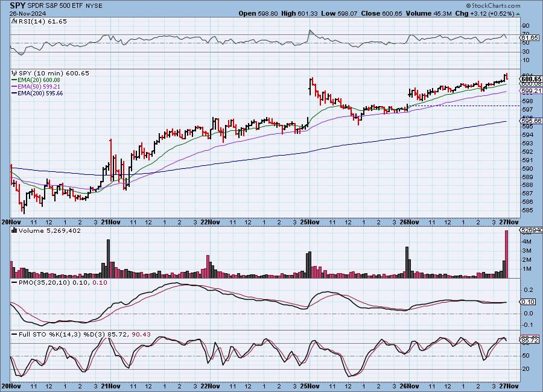Click the 0.10 PMO value tag on right
Screen dimensions: 543x392
click(528, 302)
